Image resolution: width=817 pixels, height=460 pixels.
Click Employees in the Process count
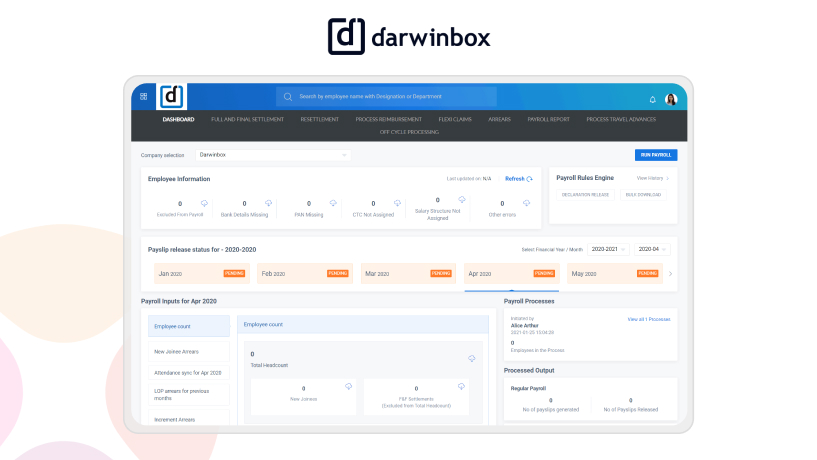tap(513, 343)
